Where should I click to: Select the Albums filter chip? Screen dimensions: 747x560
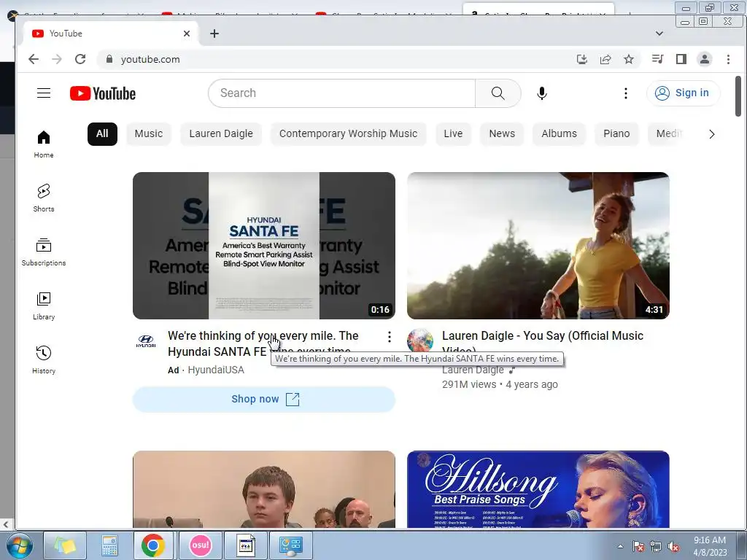point(560,134)
